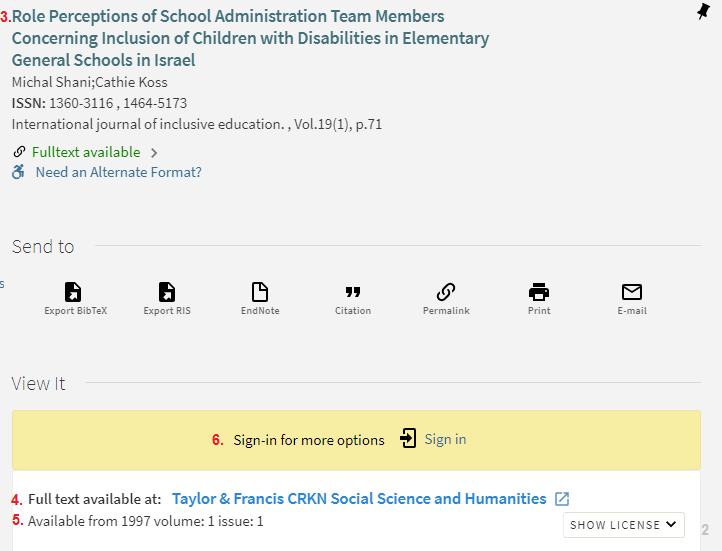Click the International journal of inclusive education line

pos(197,124)
